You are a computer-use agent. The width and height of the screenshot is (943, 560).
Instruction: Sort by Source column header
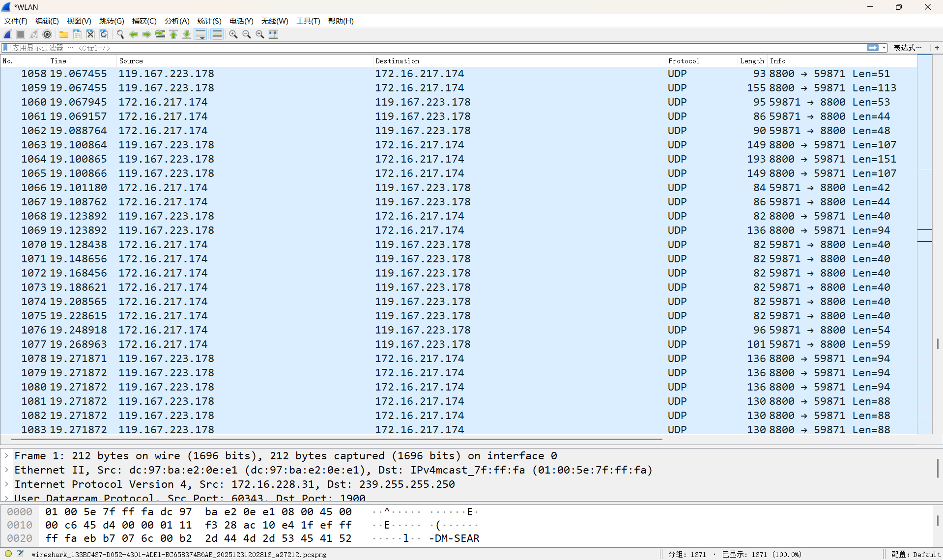[245, 61]
